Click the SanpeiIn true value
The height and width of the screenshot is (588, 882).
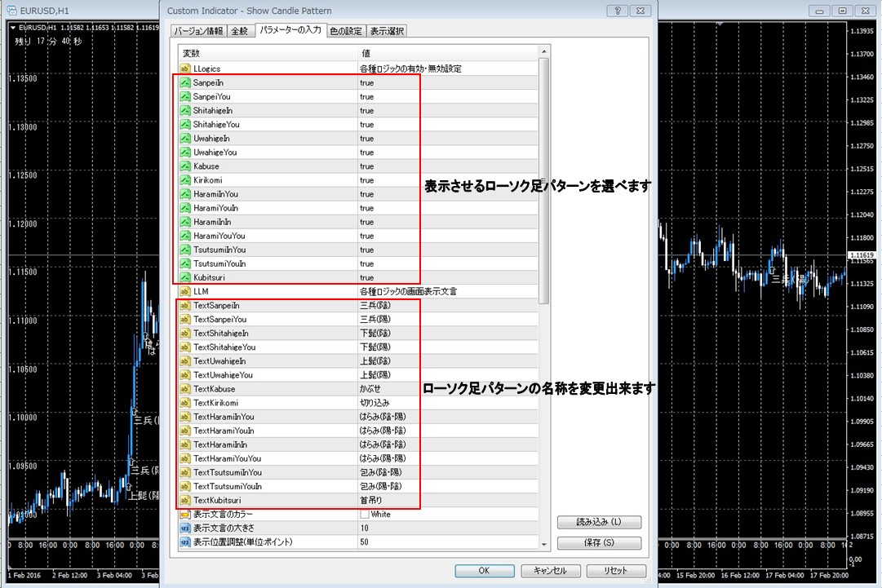[366, 82]
